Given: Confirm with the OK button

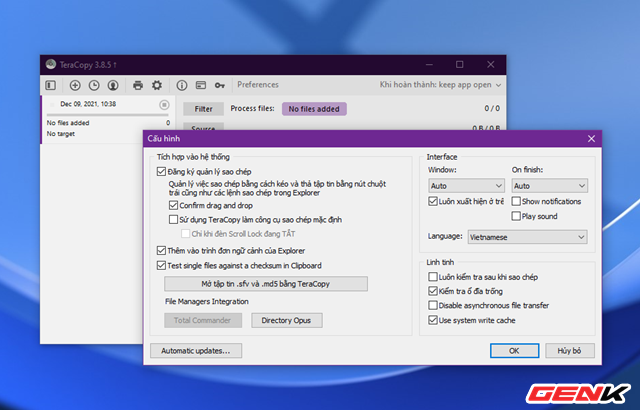Looking at the screenshot, I should [x=514, y=351].
